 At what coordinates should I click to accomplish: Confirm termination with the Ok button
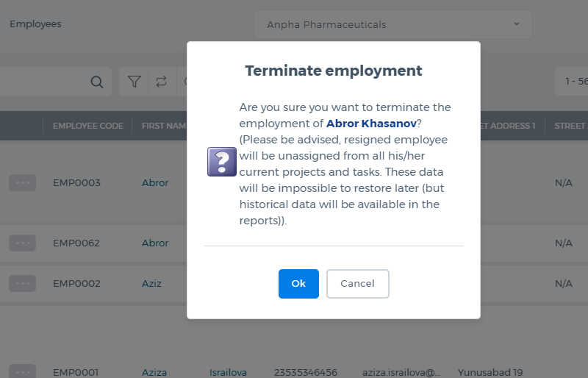click(x=298, y=284)
